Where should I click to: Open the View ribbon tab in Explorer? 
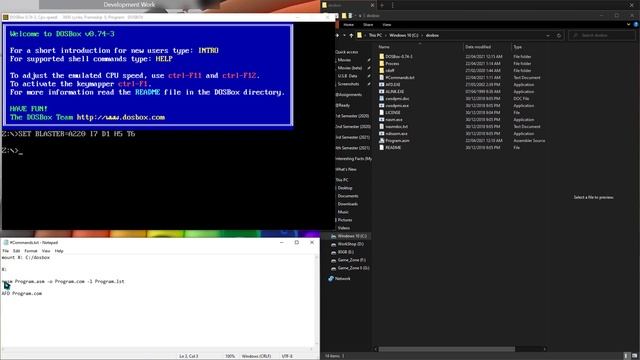387,24
